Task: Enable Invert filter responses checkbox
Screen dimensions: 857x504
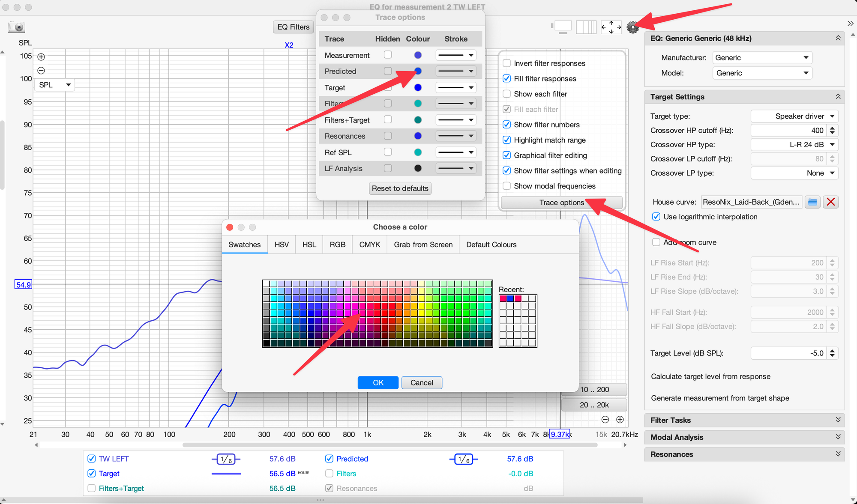Action: (506, 63)
